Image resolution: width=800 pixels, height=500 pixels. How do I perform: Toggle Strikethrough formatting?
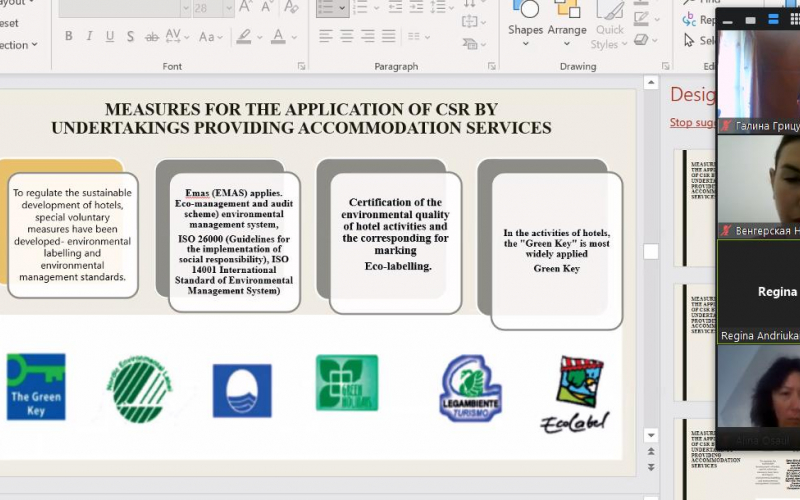coord(152,37)
